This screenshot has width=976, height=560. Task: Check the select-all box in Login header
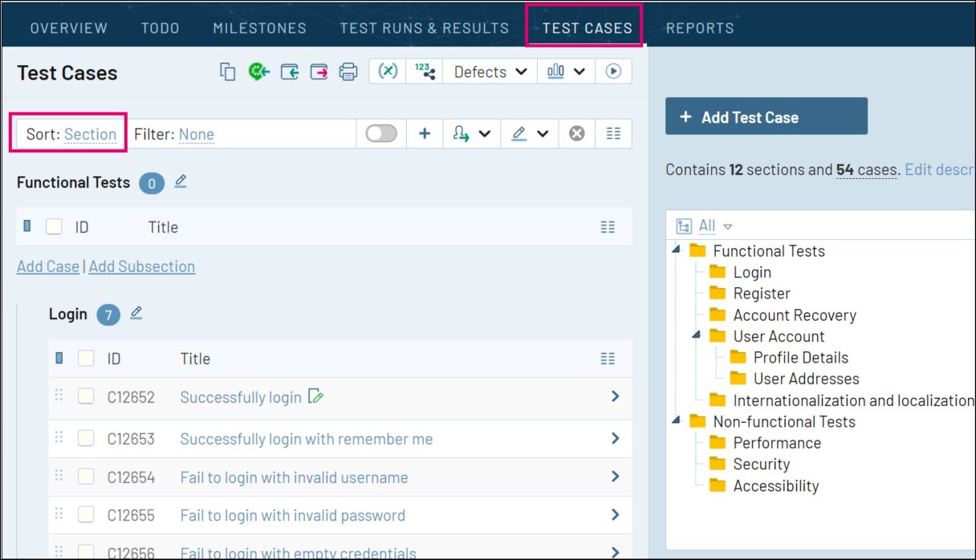pos(85,358)
